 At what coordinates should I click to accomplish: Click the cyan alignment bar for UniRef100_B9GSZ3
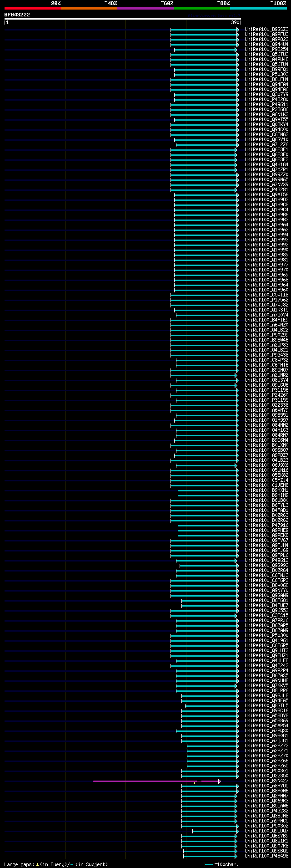[205, 30]
